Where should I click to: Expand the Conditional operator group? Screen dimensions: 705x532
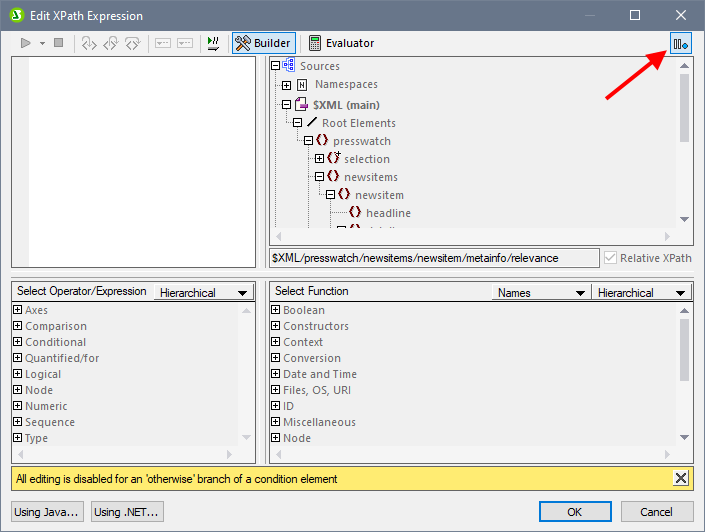click(x=18, y=342)
